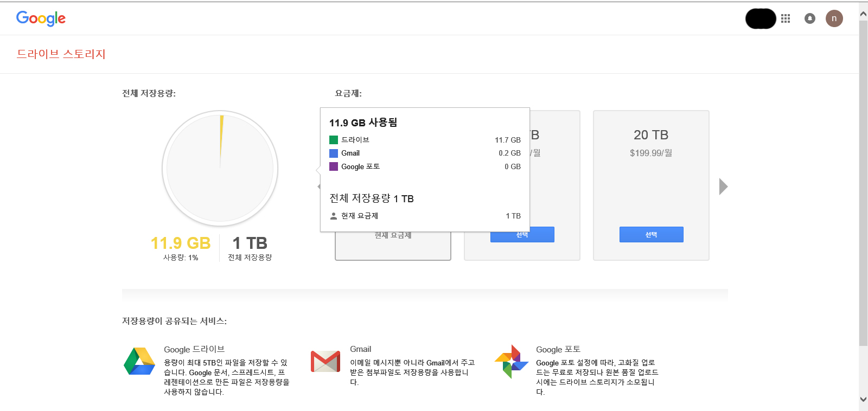Click the storage usage pie chart

[x=220, y=168]
